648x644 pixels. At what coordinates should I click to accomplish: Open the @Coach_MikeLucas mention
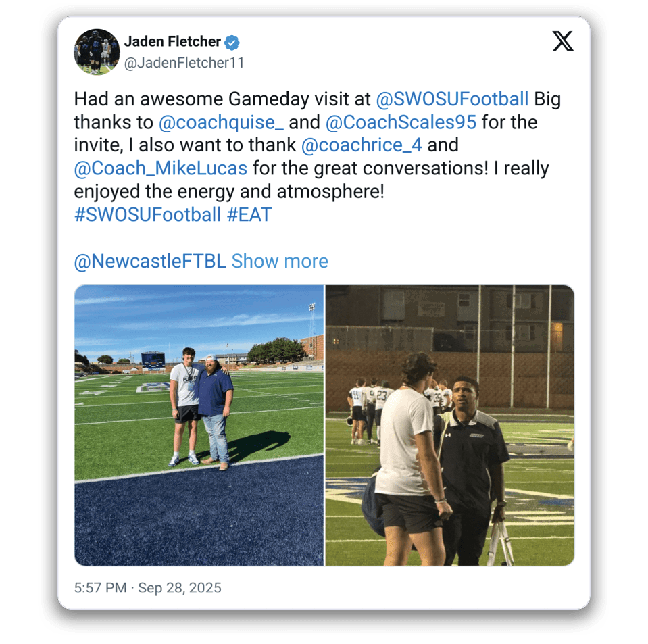pos(161,168)
